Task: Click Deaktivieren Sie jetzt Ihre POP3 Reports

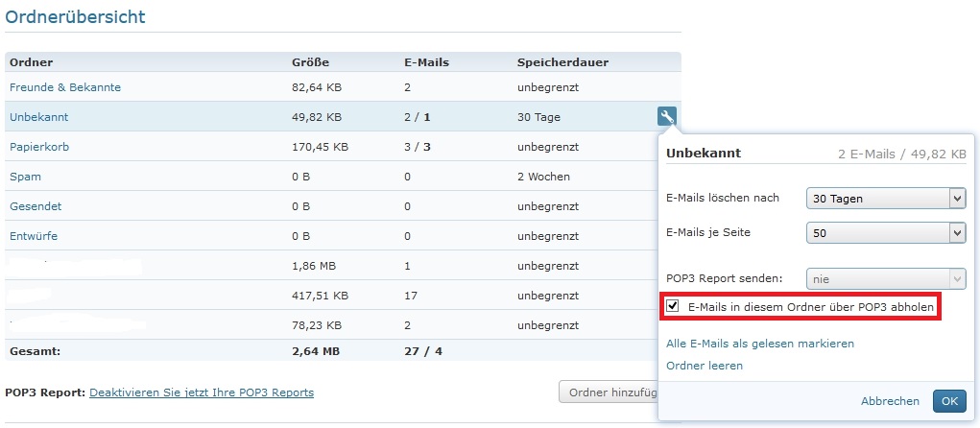Action: click(x=202, y=392)
